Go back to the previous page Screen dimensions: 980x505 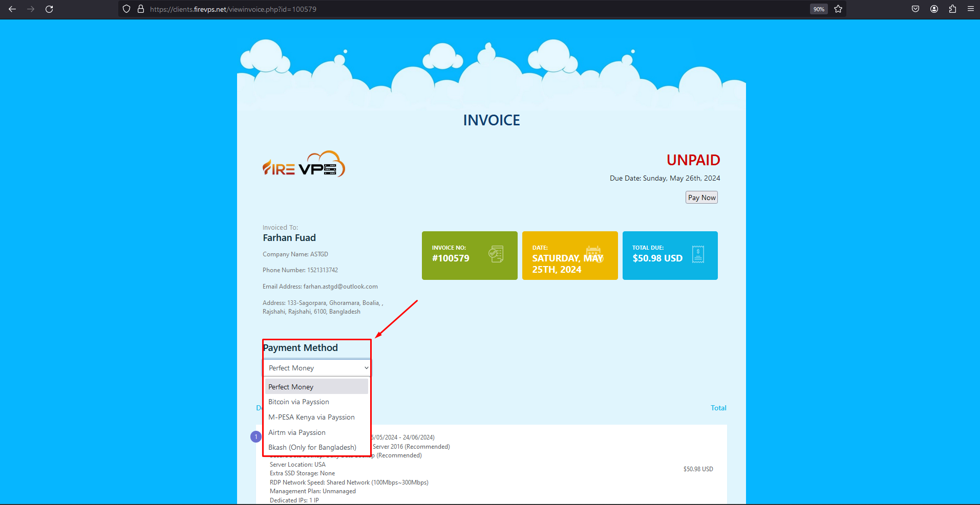12,9
